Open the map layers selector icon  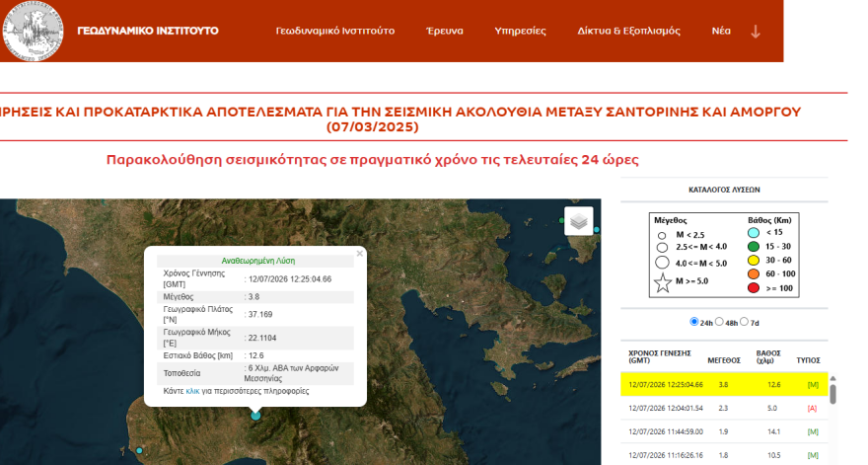point(578,221)
